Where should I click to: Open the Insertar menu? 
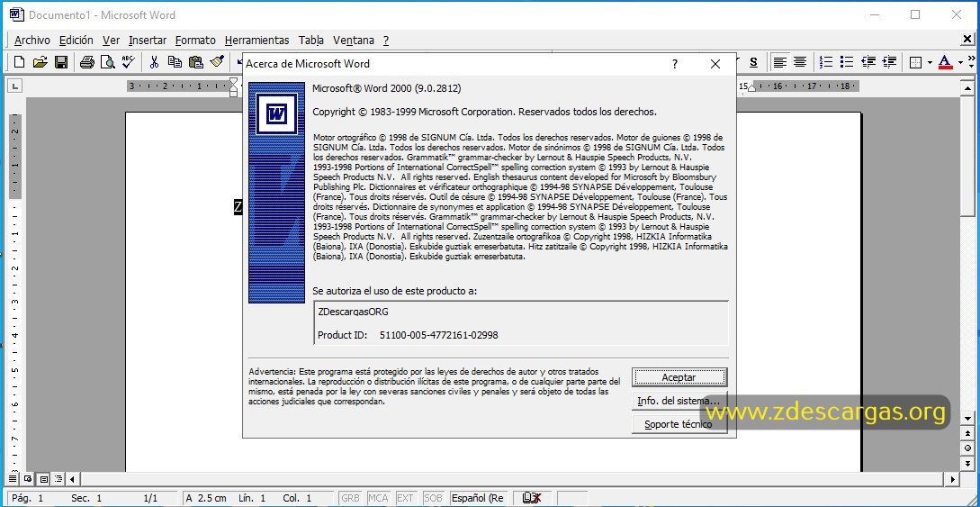tap(148, 40)
